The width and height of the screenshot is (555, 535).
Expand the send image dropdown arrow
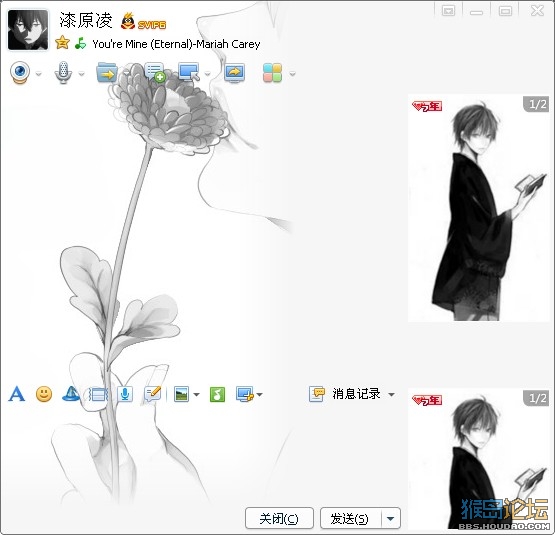coord(196,394)
